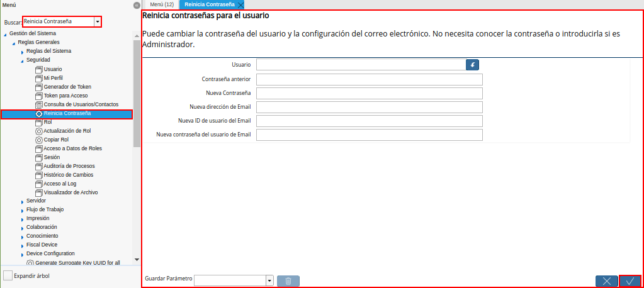Click the Token para Acceso icon
The width and height of the screenshot is (644, 288).
coord(39,96)
